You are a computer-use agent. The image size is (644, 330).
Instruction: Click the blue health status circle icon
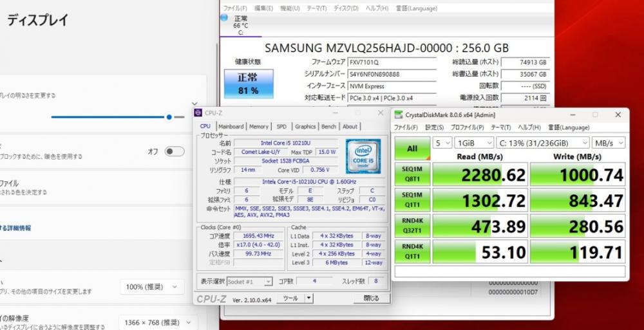(224, 17)
